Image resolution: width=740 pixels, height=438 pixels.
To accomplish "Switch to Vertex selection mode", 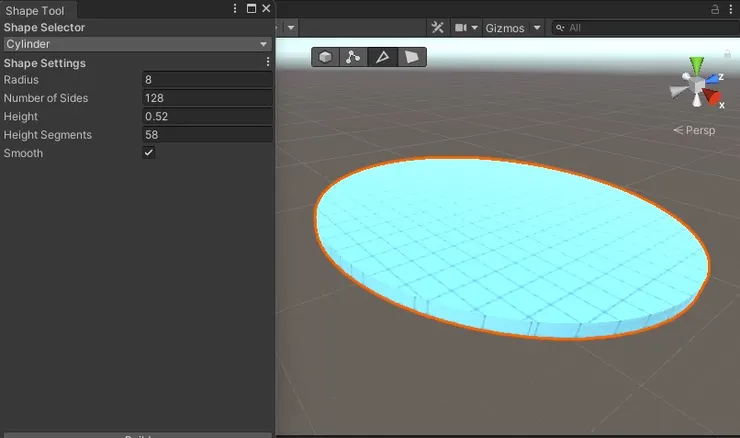I will [353, 57].
